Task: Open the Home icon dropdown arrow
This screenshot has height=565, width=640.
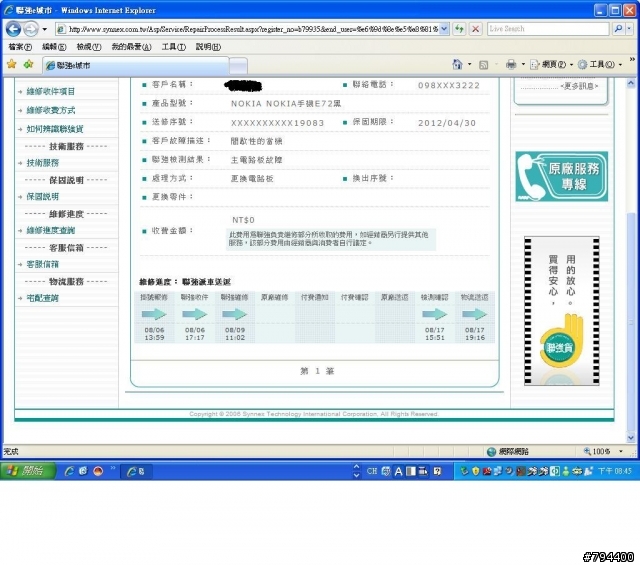Action: [469, 65]
